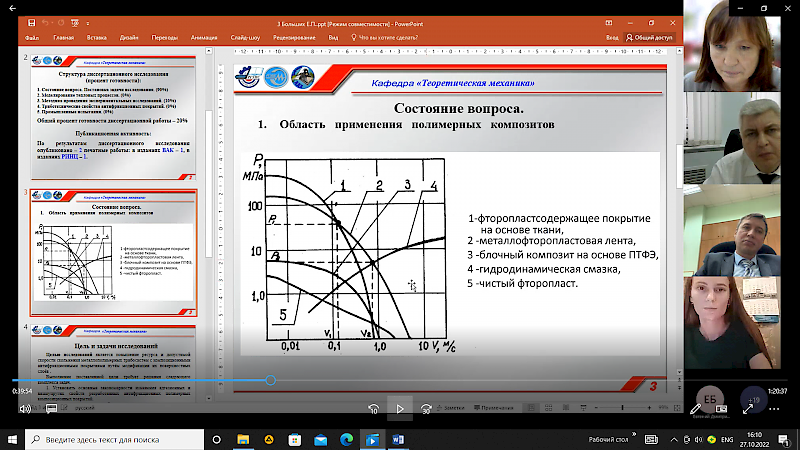Switch to the Анимация ribbon tab
This screenshot has height=450, width=800.
(x=206, y=37)
